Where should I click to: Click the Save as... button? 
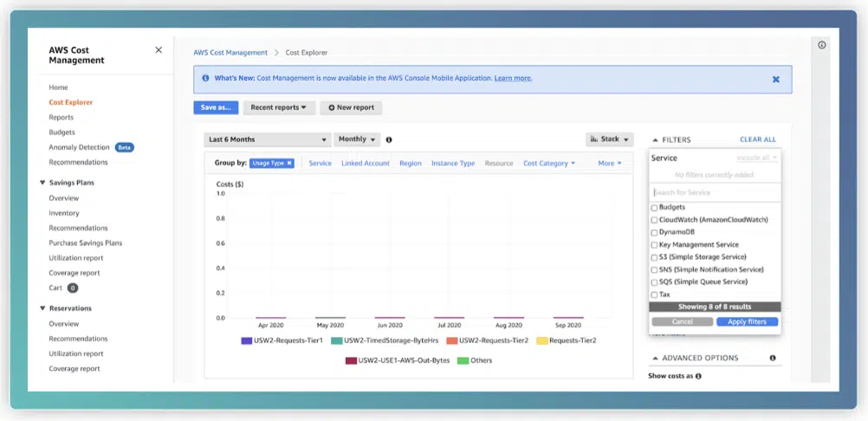coord(216,108)
